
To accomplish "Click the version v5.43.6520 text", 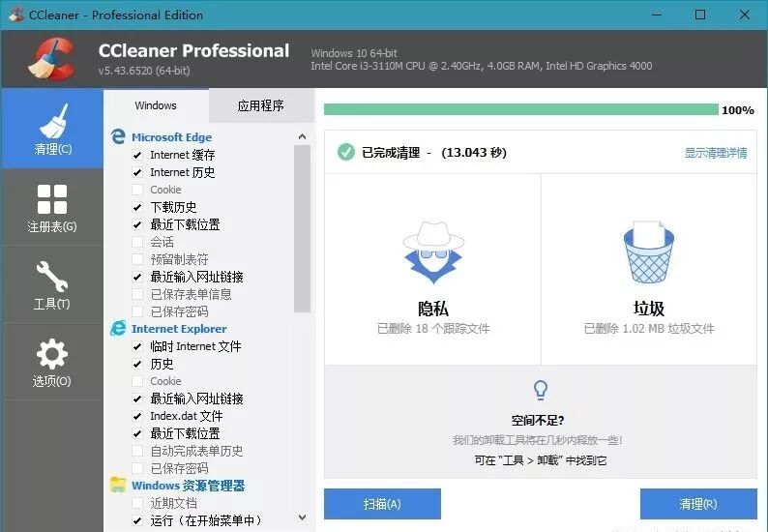I will 144,71.
